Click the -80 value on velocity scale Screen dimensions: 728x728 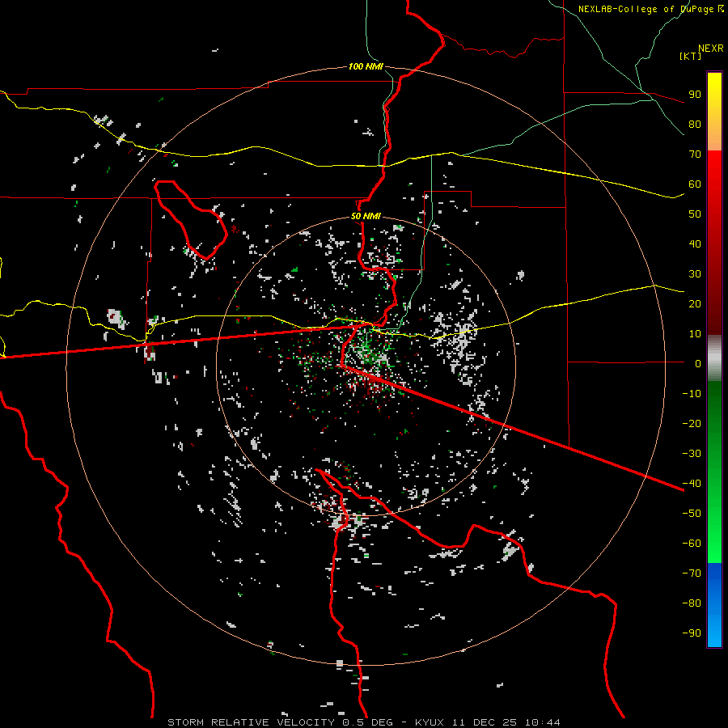[692, 603]
